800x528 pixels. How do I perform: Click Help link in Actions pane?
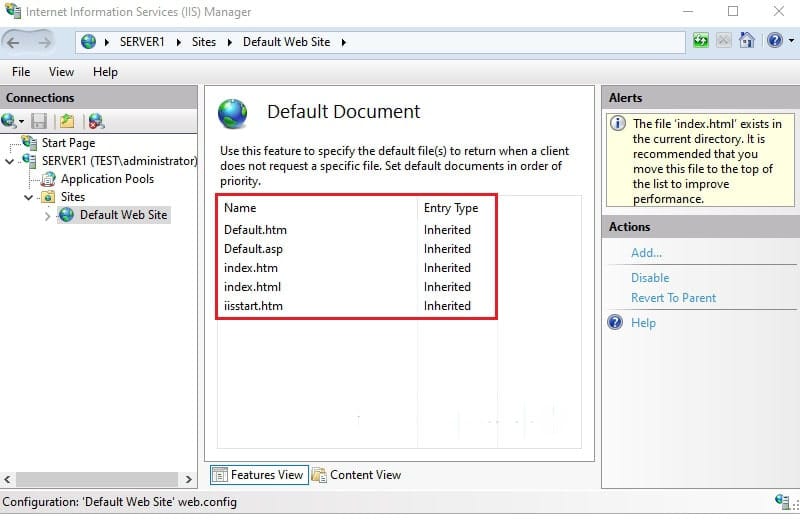pos(643,323)
